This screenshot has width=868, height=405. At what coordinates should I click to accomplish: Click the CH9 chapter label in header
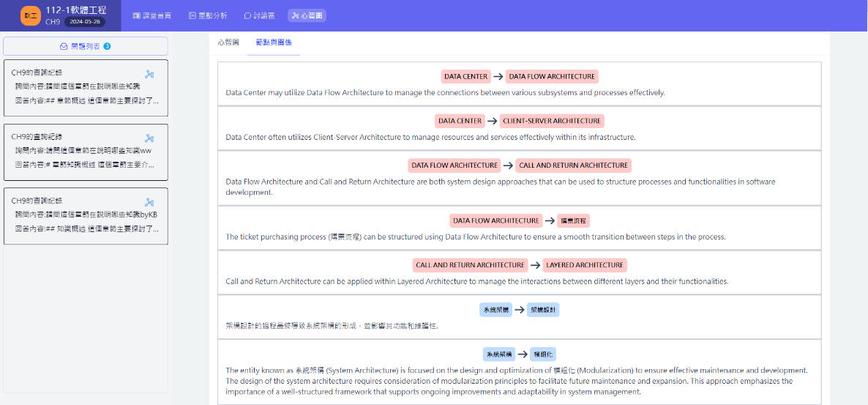53,22
